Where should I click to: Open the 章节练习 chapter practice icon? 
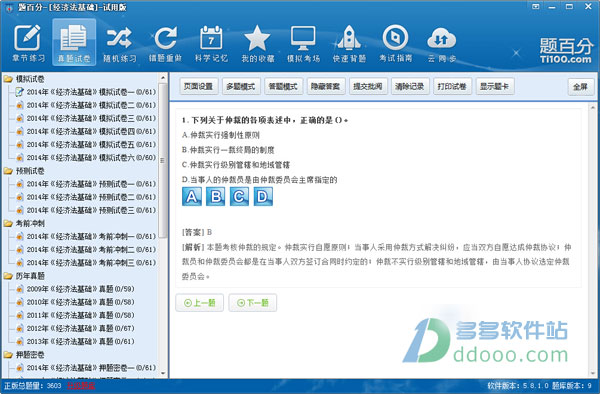click(28, 43)
